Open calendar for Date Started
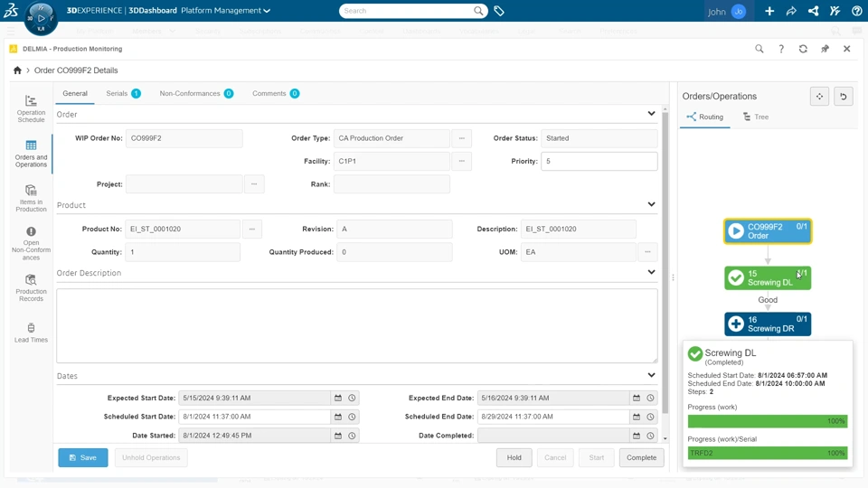 [338, 436]
